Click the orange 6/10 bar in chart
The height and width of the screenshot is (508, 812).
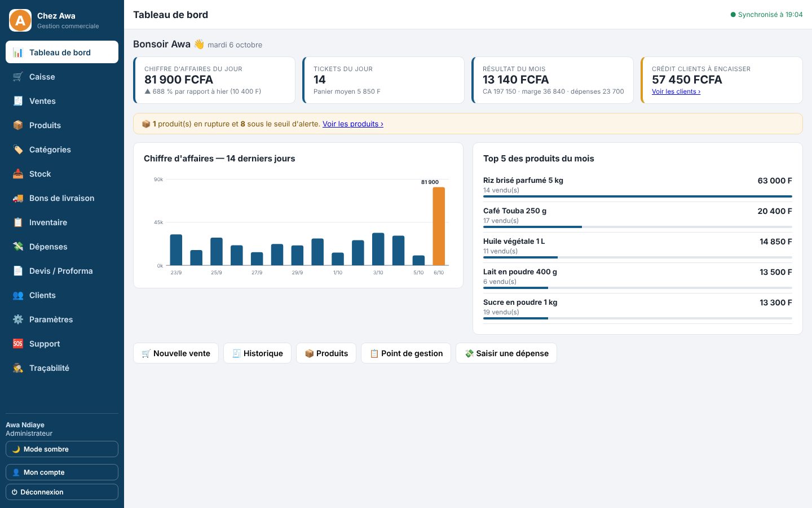(x=439, y=226)
